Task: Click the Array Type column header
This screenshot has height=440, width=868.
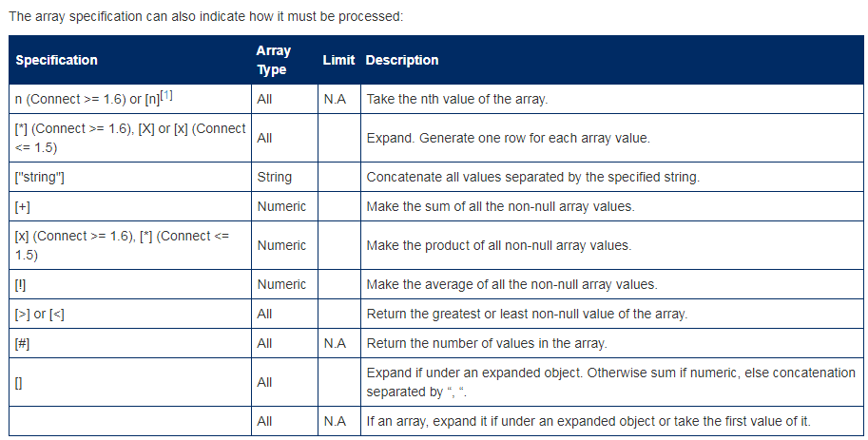Action: pos(273,60)
